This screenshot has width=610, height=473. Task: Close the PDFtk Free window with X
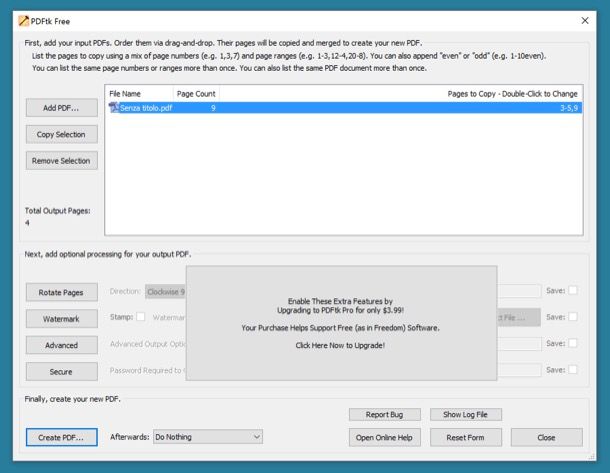584,20
